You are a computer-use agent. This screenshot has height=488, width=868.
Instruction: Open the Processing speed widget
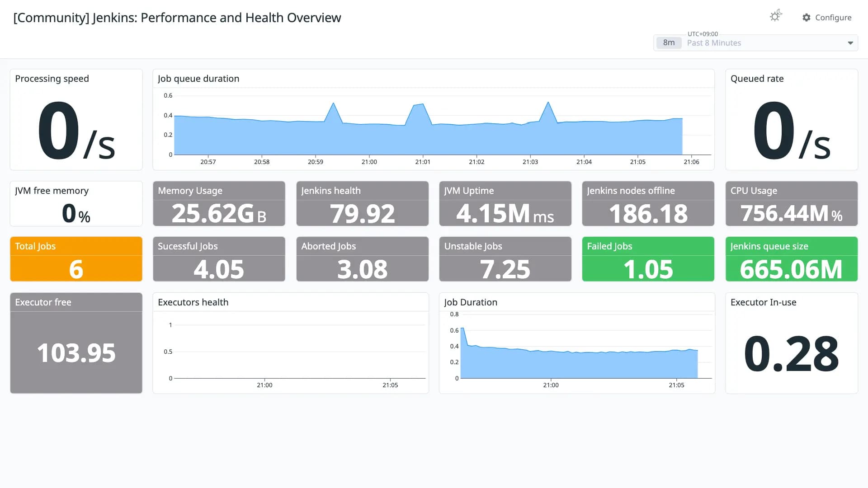[76, 119]
